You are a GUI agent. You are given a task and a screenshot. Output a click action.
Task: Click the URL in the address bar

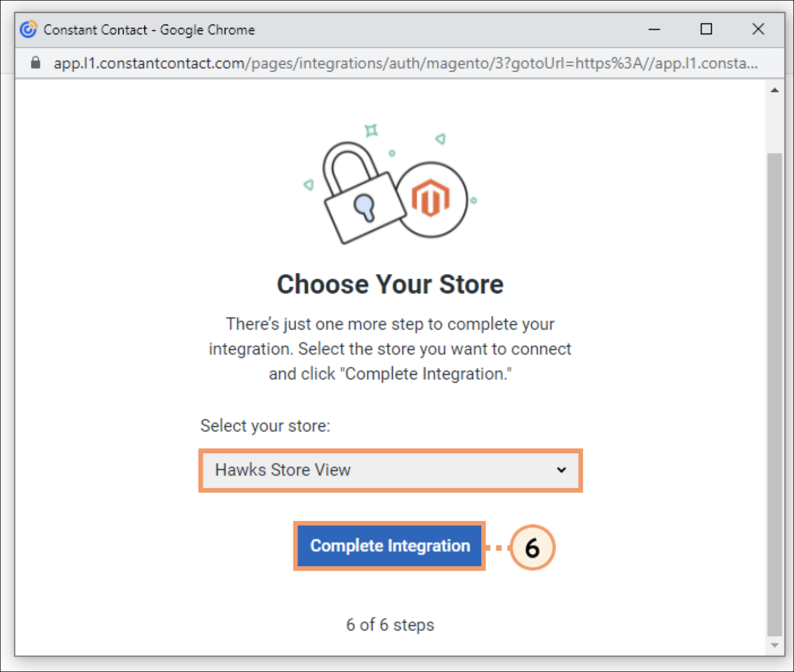coord(405,63)
